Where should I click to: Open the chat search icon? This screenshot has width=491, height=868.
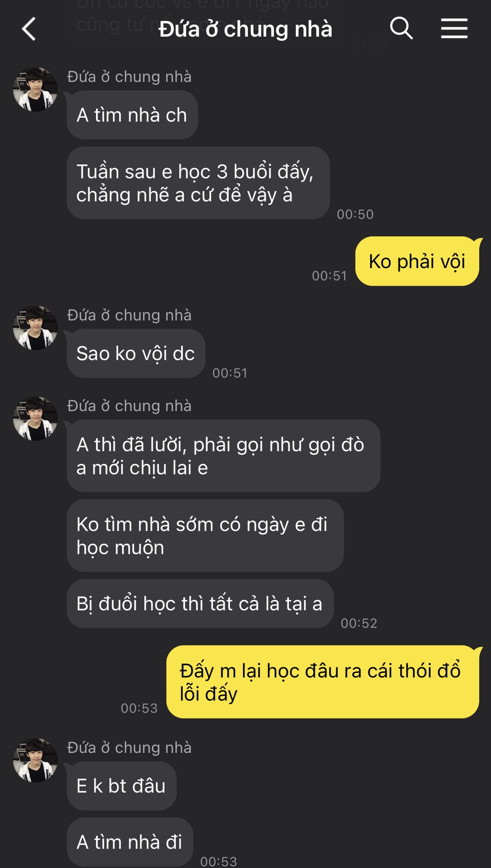pyautogui.click(x=401, y=28)
